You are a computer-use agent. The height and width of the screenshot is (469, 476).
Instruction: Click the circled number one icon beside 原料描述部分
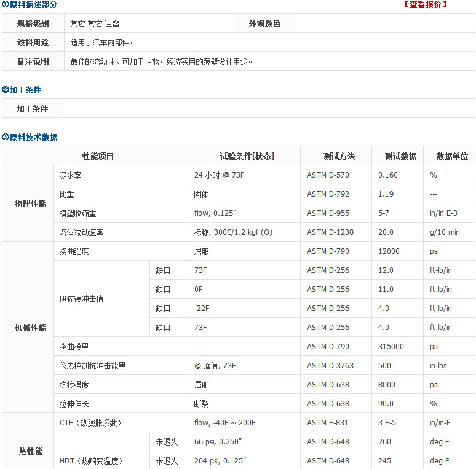click(x=6, y=5)
